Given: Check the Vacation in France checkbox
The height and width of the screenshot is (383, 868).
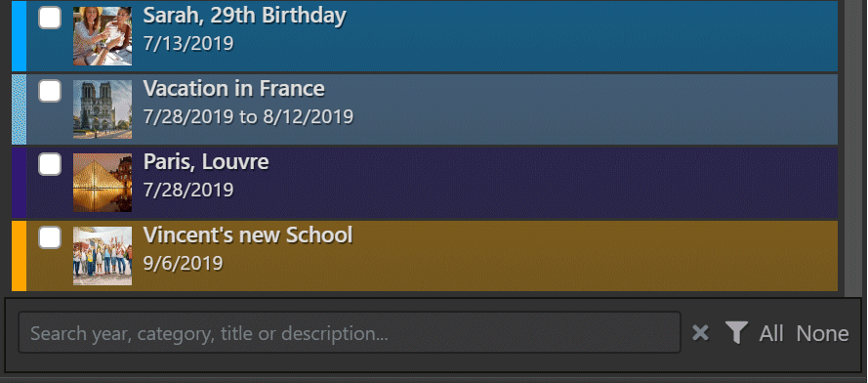Looking at the screenshot, I should click(50, 91).
